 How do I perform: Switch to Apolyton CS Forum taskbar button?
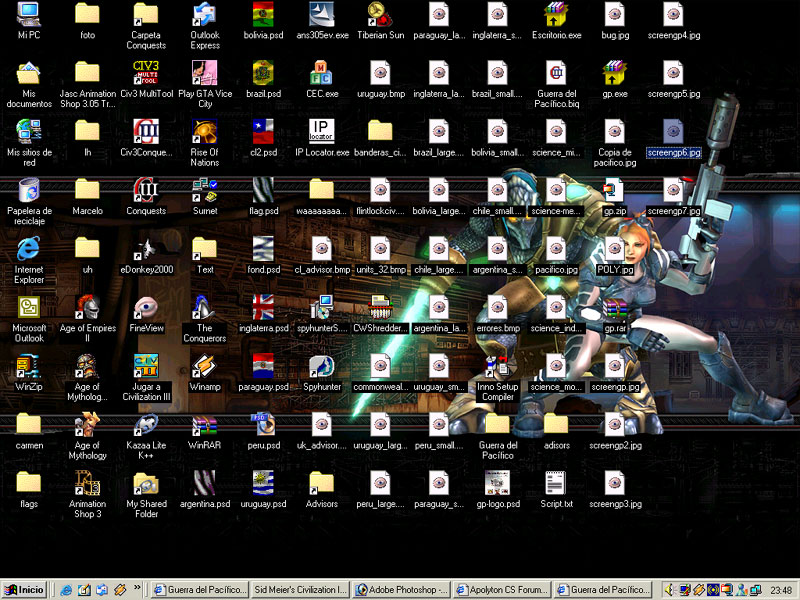502,590
